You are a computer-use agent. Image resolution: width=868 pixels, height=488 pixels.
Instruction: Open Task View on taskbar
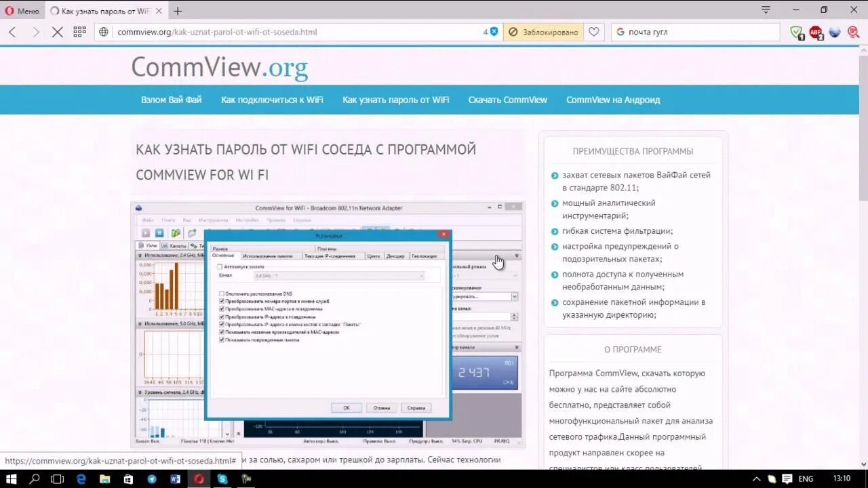(x=58, y=479)
